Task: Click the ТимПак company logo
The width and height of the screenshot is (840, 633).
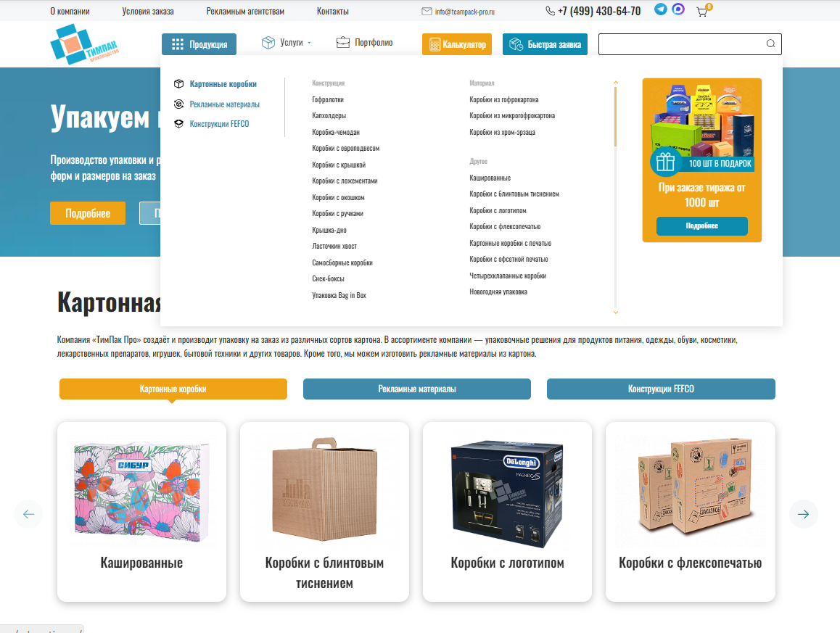Action: 85,44
